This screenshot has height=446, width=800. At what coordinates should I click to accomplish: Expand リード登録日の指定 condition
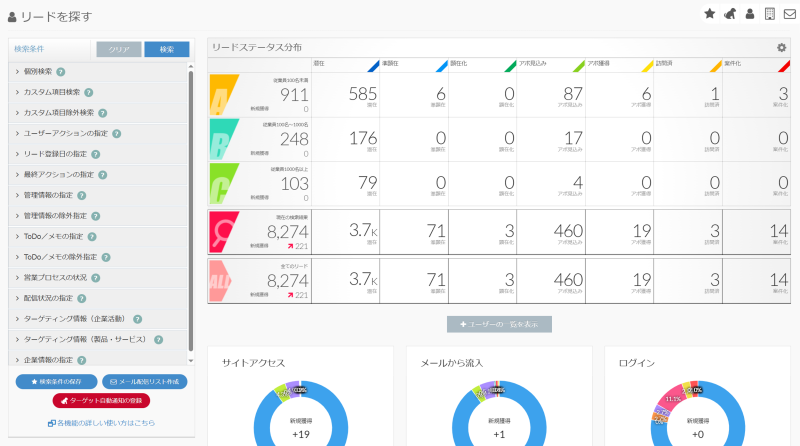(98, 154)
